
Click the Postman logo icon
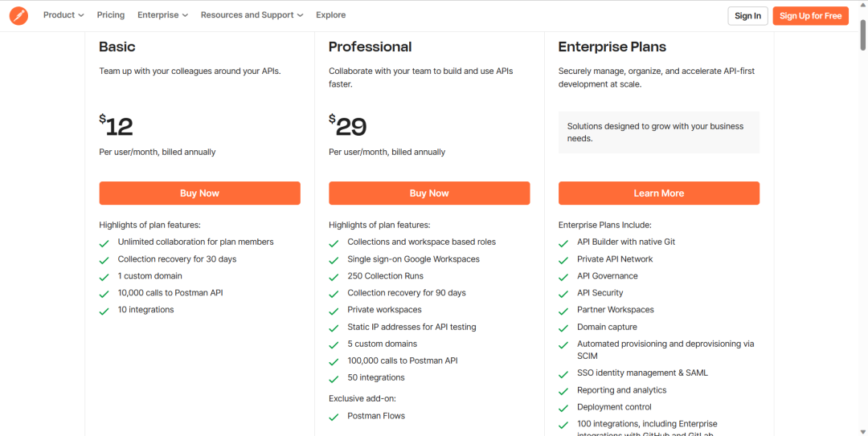[18, 15]
